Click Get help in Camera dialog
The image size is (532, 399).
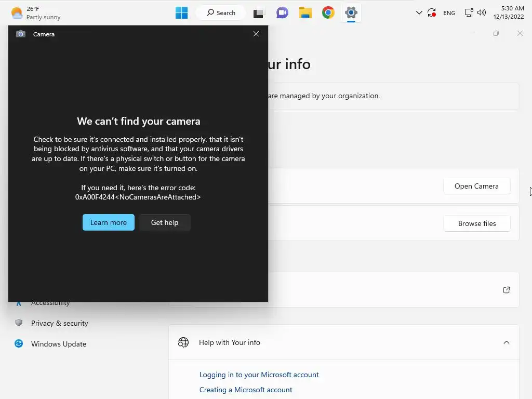pyautogui.click(x=165, y=222)
